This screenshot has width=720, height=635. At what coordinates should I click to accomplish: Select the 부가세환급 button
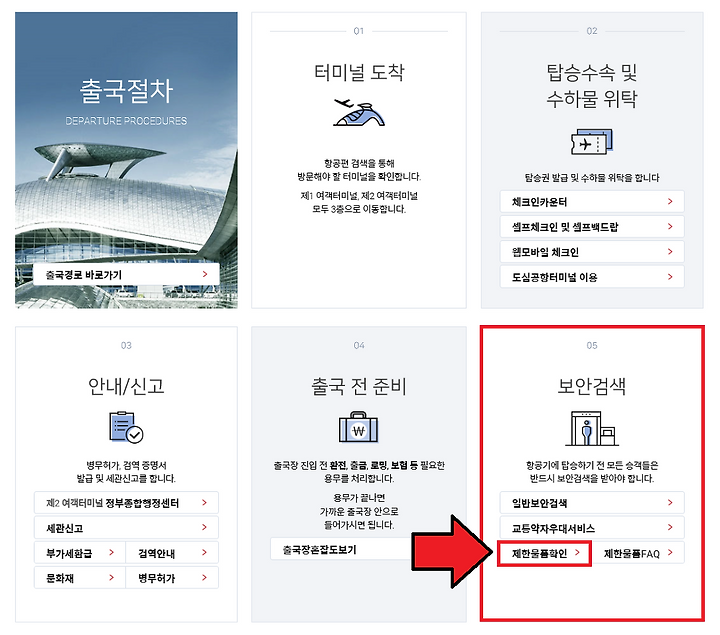(80, 553)
